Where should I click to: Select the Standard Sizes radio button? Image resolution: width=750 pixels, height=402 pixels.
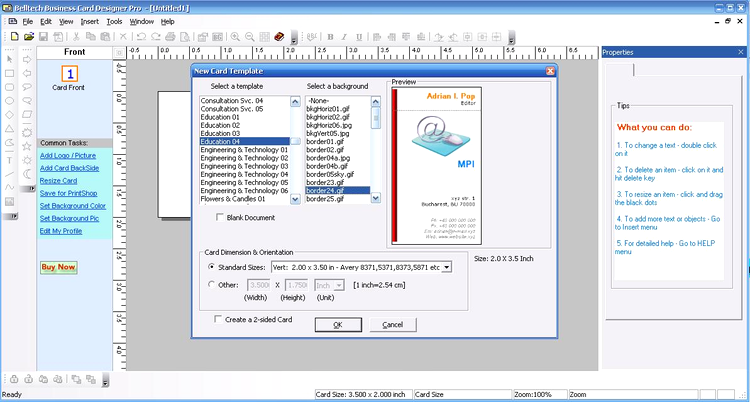click(211, 267)
